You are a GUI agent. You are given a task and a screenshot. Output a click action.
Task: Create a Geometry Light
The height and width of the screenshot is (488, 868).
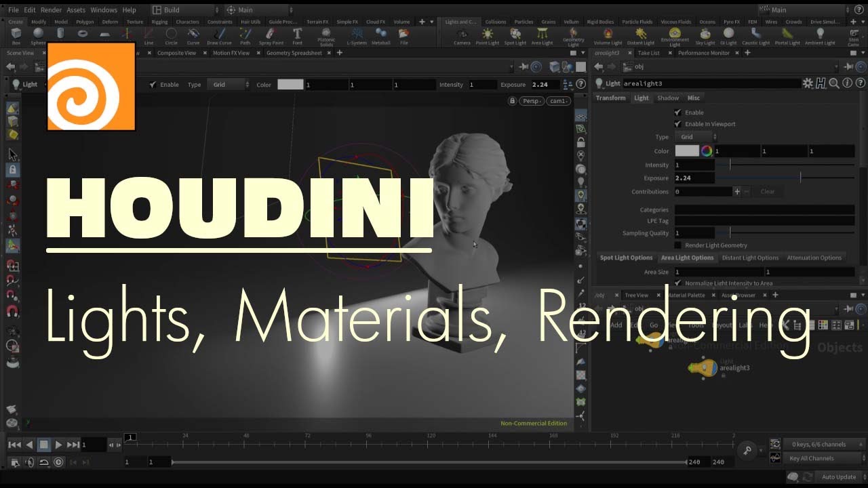[x=574, y=37]
